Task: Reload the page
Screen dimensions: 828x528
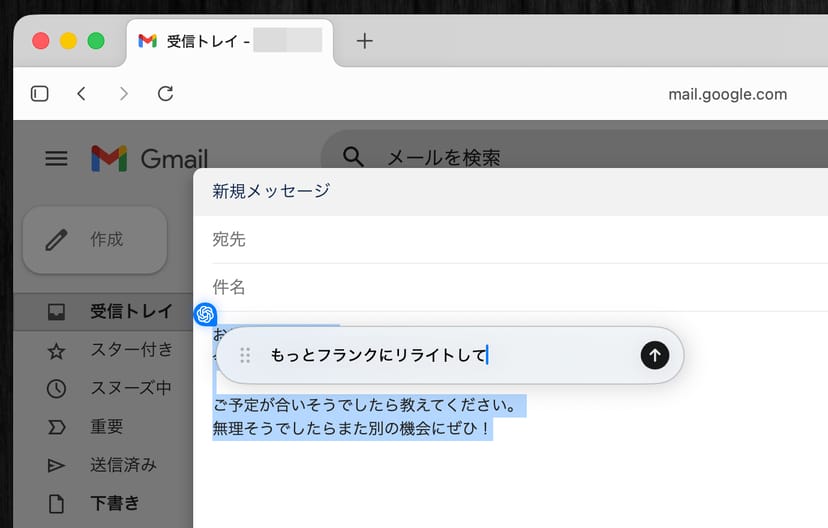Action: 166,94
